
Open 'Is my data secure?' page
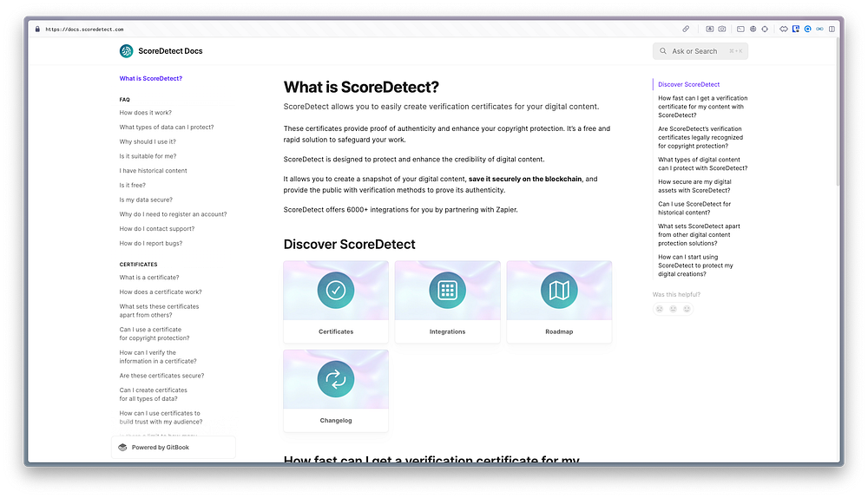[x=146, y=200]
